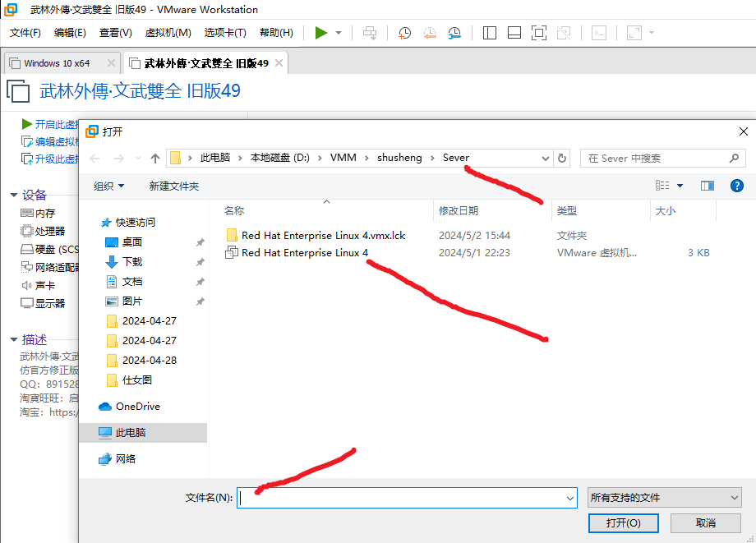Open the 查看(V) menu
756x543 pixels.
[115, 33]
